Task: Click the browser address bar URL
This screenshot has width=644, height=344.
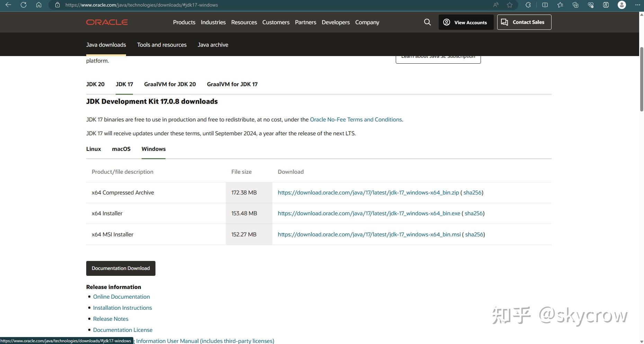Action: [142, 5]
